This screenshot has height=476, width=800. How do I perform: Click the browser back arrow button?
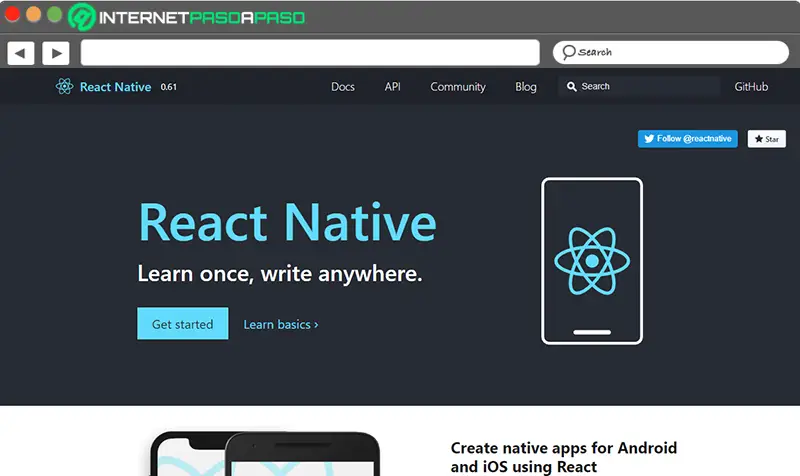click(20, 53)
